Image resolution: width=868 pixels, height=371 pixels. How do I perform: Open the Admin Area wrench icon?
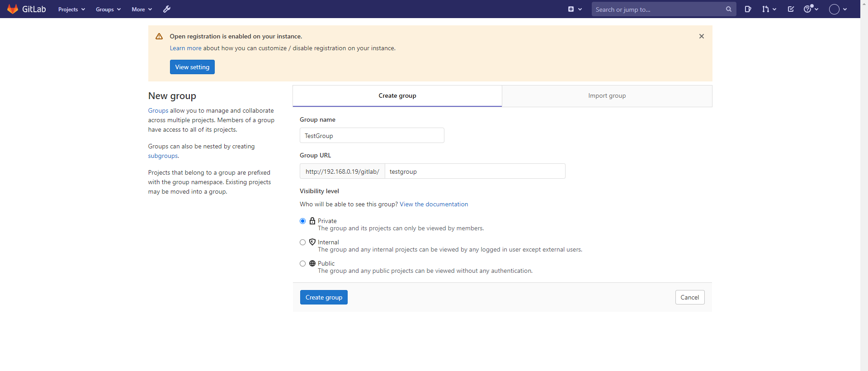point(167,9)
